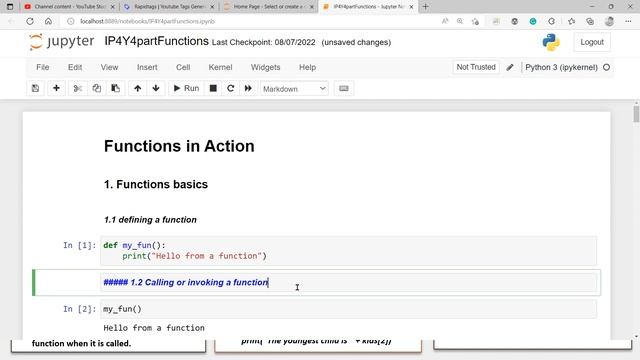Interrupt the kernel with stop icon
This screenshot has height=360, width=640.
pyautogui.click(x=213, y=88)
